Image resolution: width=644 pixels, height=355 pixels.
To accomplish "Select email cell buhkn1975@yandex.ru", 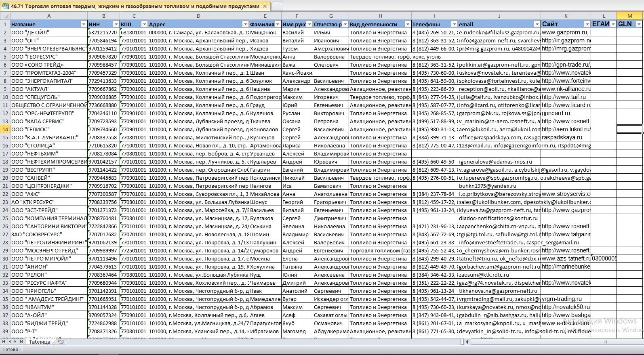I will click(499, 186).
